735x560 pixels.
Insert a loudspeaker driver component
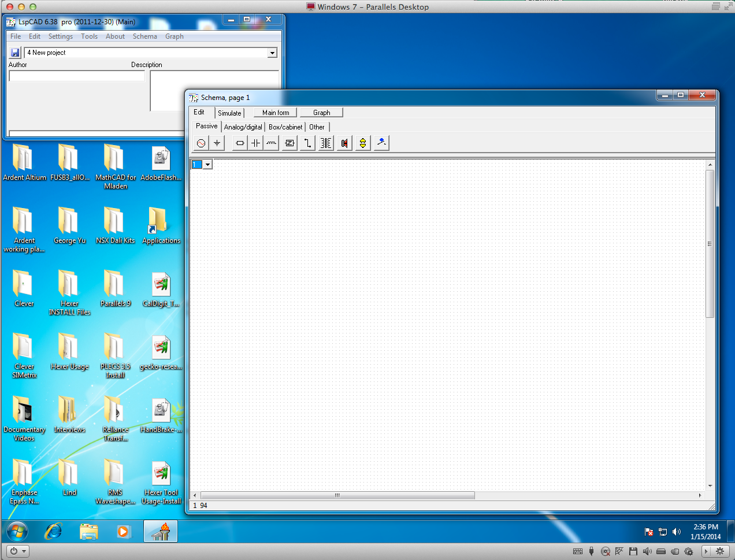click(x=344, y=143)
